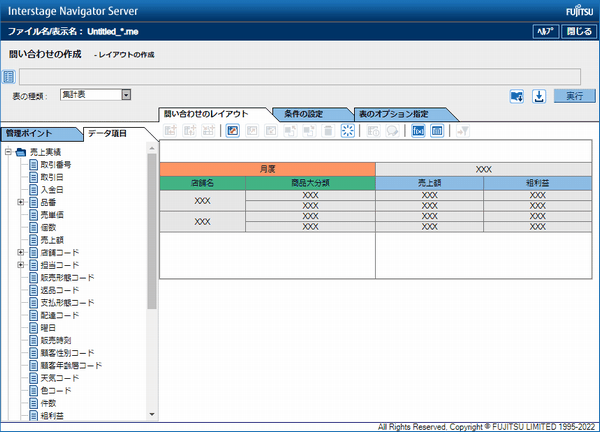Click the save-to-folder icon left of download
This screenshot has height=432, width=600.
[x=517, y=96]
